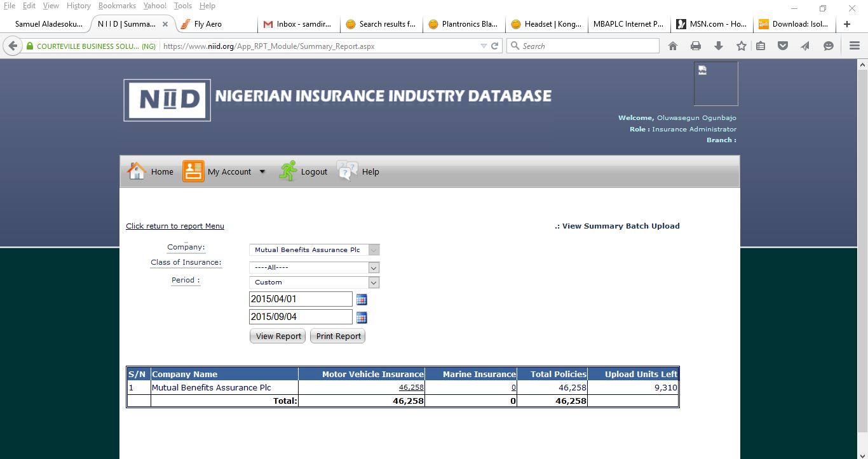This screenshot has width=868, height=459.
Task: Click Firefox home toolbar icon
Action: pyautogui.click(x=673, y=46)
